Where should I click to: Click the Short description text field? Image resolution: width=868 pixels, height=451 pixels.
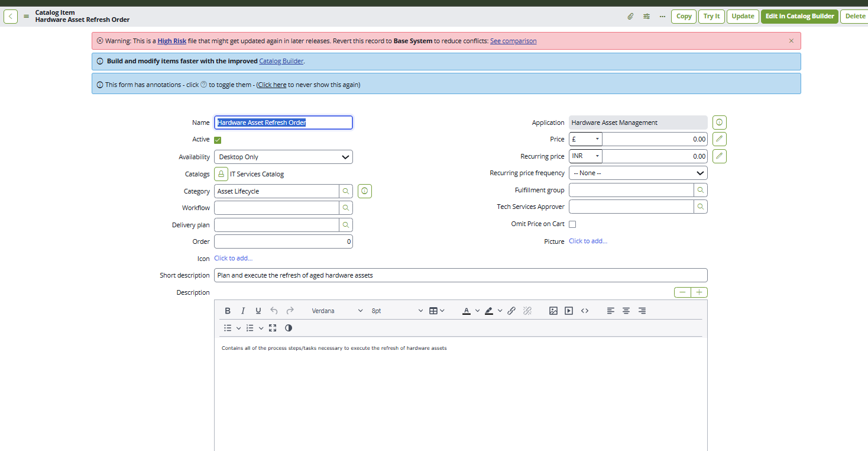pyautogui.click(x=460, y=275)
